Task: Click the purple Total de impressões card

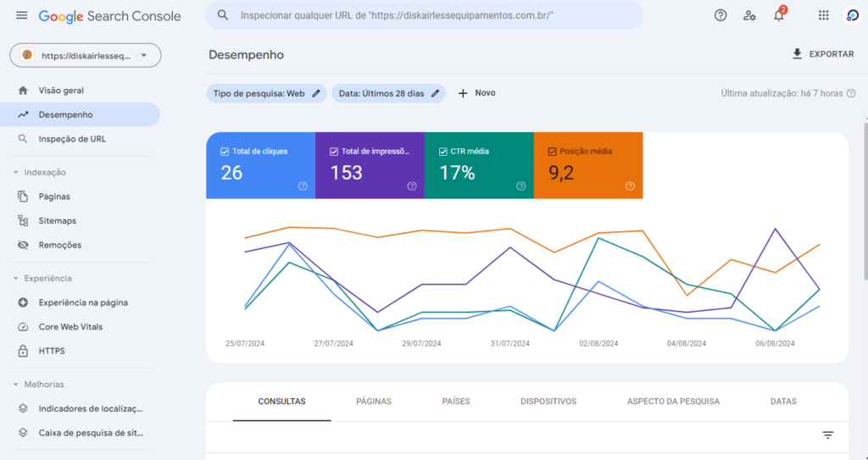Action: pyautogui.click(x=370, y=165)
